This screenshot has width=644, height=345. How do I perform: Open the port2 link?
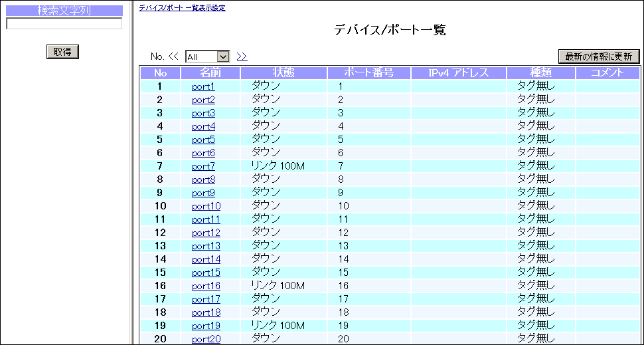tap(203, 100)
